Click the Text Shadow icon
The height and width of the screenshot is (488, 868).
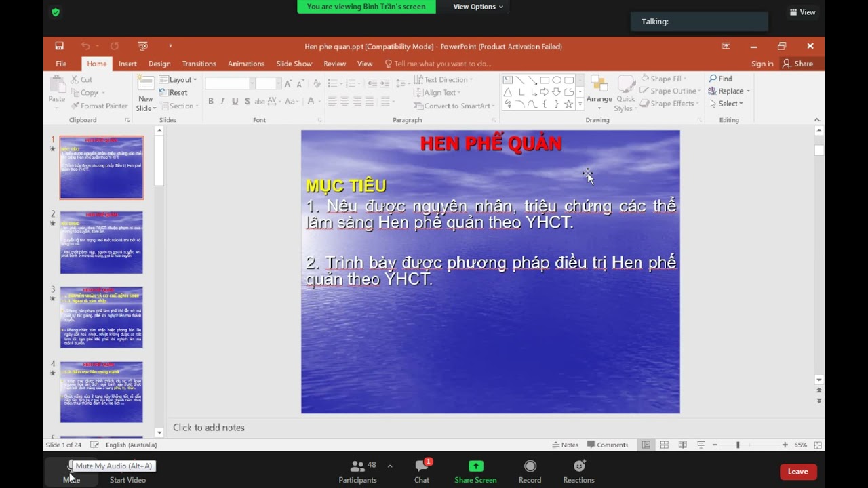(248, 101)
